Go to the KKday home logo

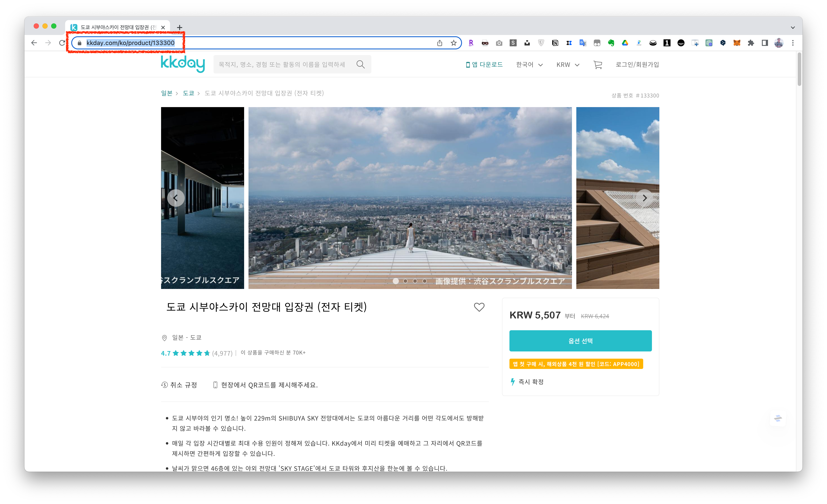click(183, 64)
